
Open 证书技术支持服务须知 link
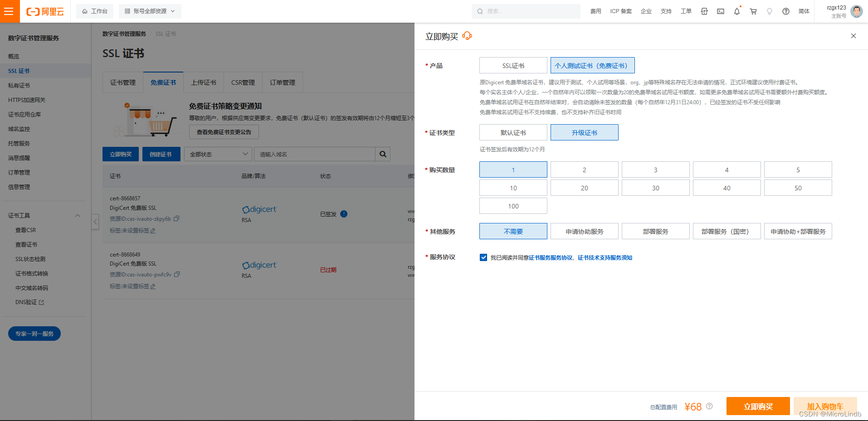(605, 257)
